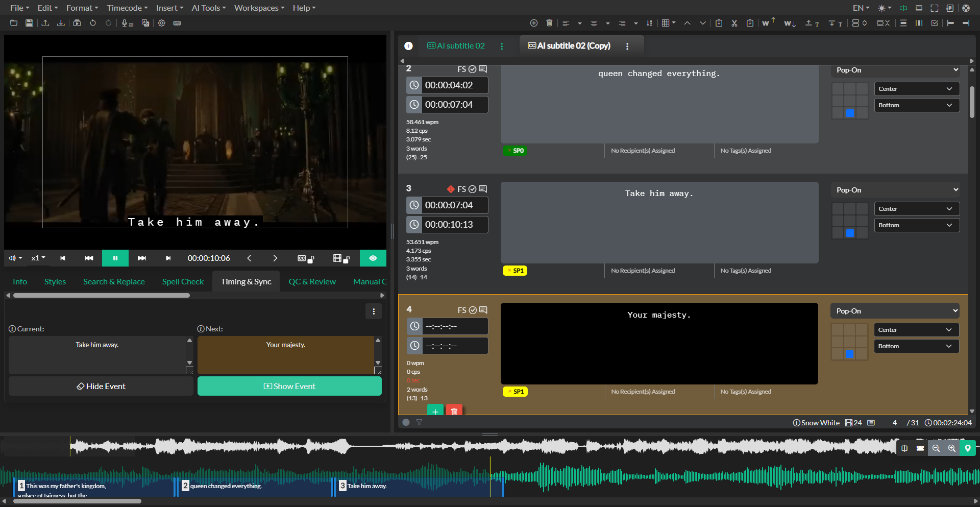
Task: Click the Hide Event button
Action: coord(101,386)
